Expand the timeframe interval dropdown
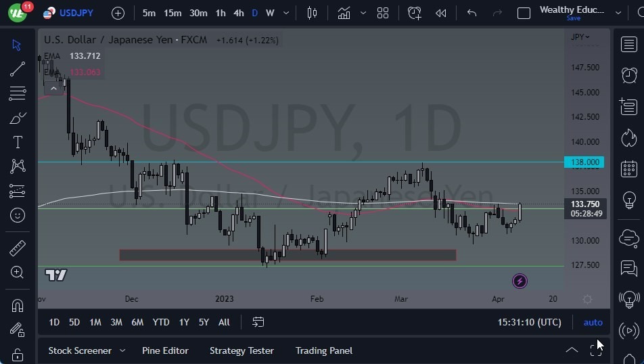644x364 pixels. coord(286,13)
